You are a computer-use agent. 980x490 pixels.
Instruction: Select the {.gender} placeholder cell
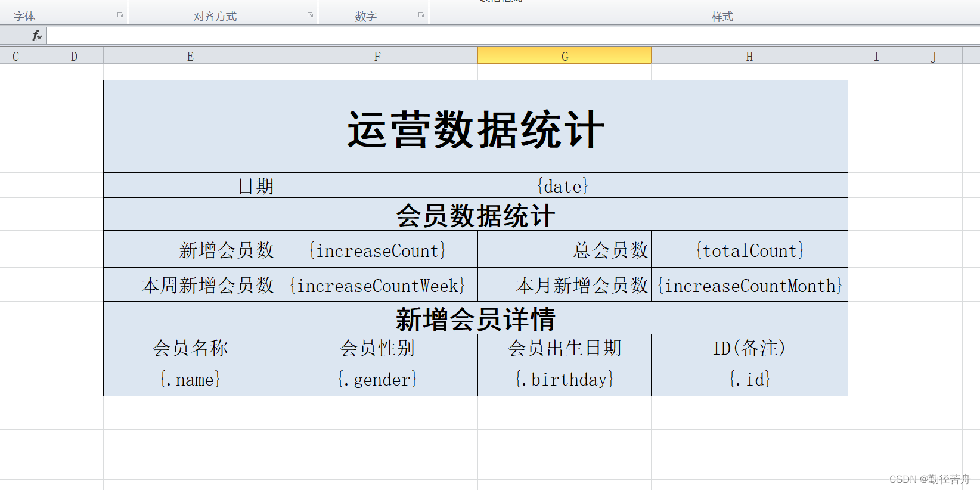(377, 378)
